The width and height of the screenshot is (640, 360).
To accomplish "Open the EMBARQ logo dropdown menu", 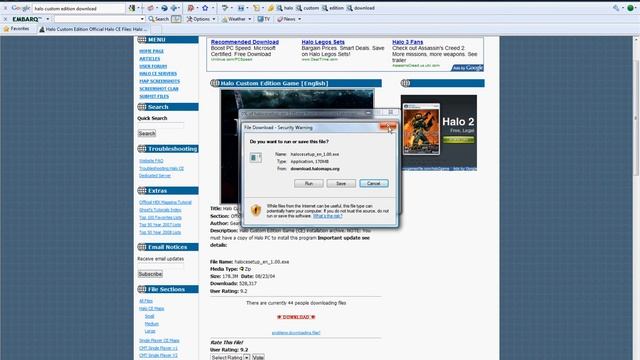I will (47, 19).
